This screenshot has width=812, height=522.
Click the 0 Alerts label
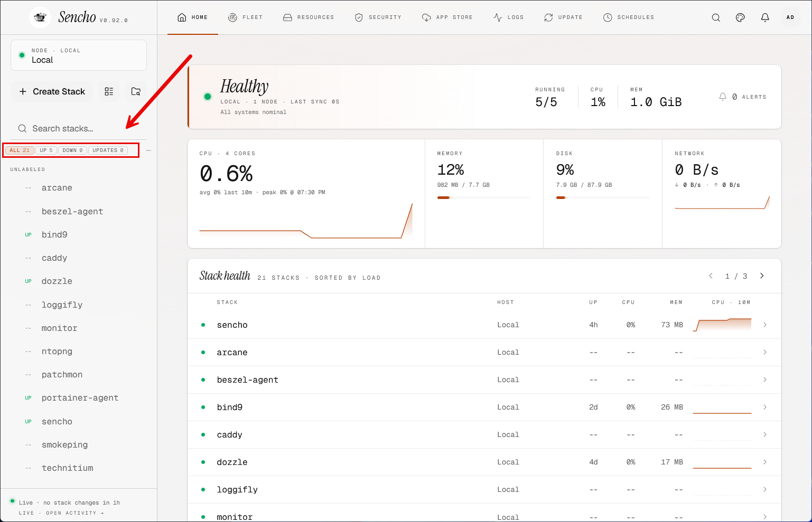[x=749, y=97]
